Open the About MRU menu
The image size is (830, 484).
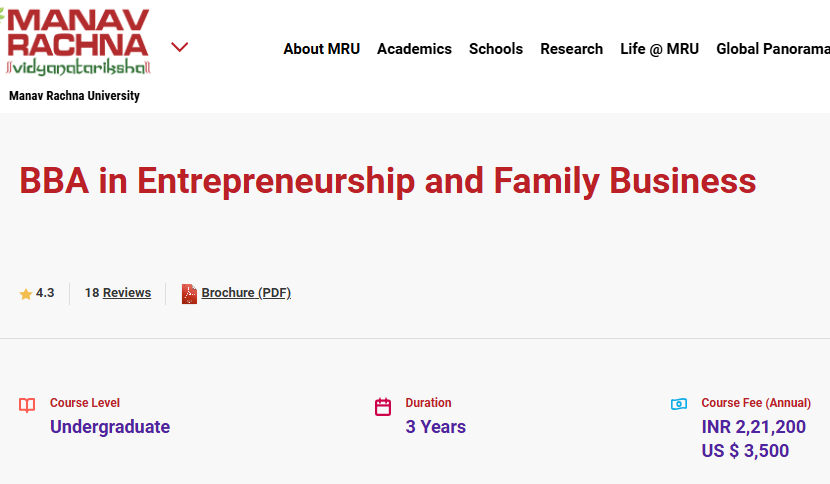tap(321, 49)
